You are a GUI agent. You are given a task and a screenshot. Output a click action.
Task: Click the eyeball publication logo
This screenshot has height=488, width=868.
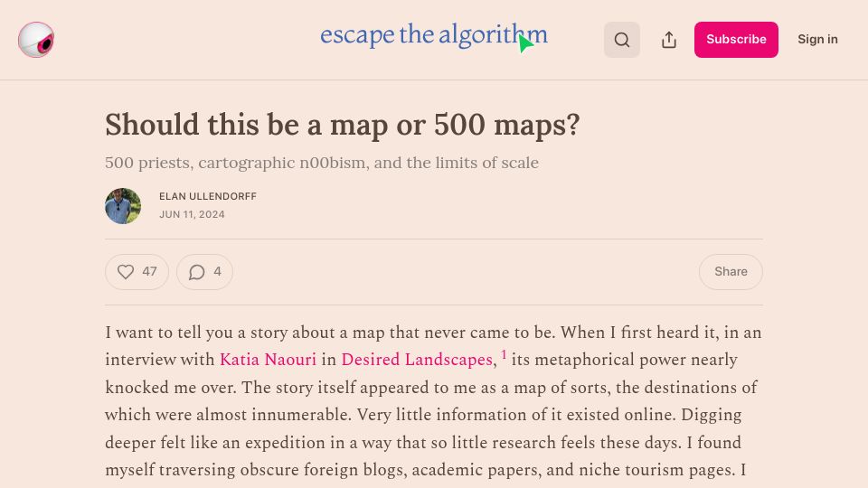click(x=36, y=40)
